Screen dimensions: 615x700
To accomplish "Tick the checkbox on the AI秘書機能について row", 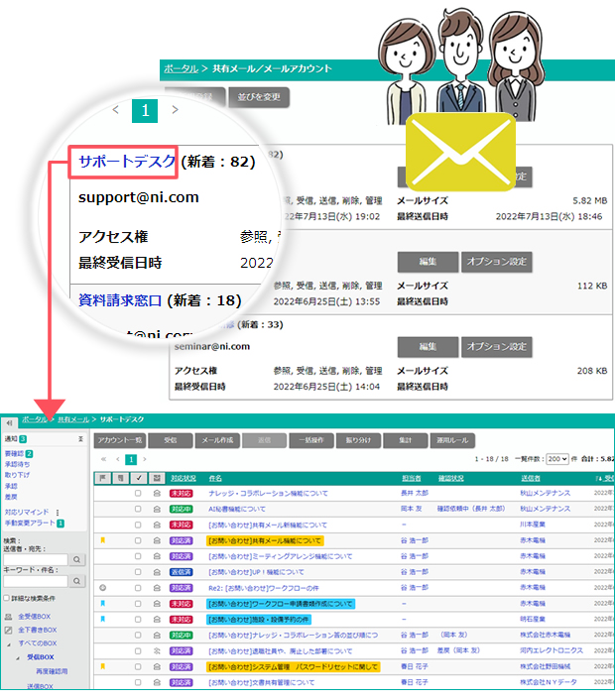I will pos(138,509).
